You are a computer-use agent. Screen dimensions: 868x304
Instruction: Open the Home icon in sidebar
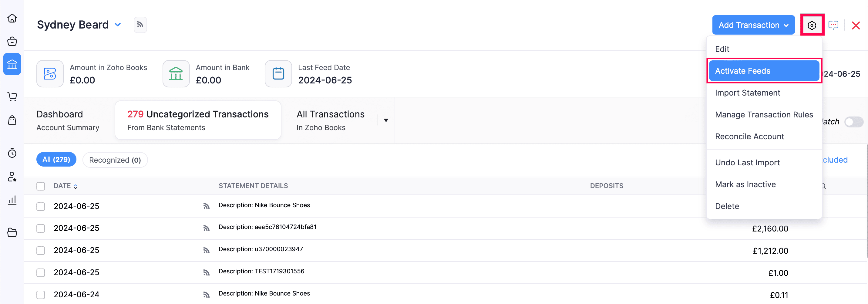pos(12,18)
